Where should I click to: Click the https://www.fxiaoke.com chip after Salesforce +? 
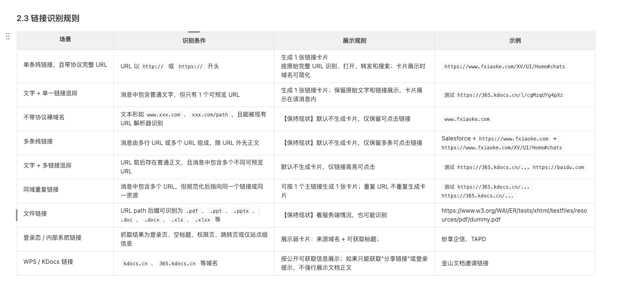pos(513,139)
